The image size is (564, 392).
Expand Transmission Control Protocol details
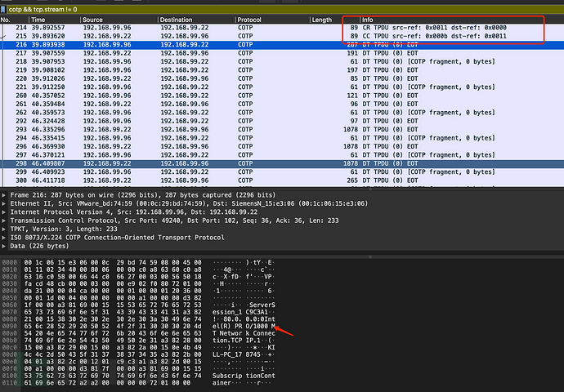pyautogui.click(x=5, y=223)
